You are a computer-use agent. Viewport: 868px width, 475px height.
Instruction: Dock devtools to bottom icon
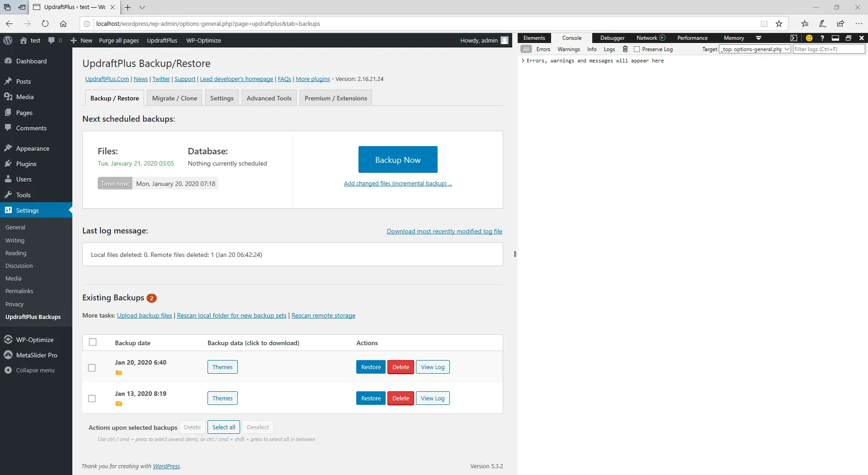point(835,38)
